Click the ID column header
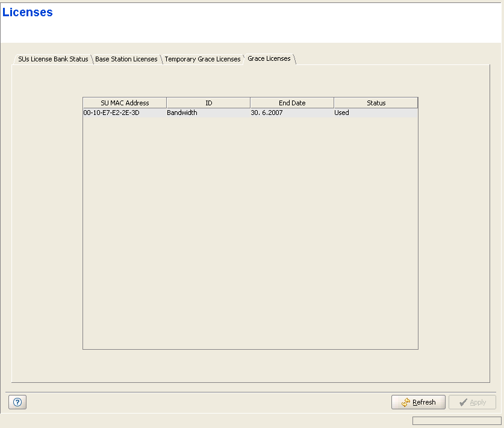The image size is (504, 428). tap(208, 103)
